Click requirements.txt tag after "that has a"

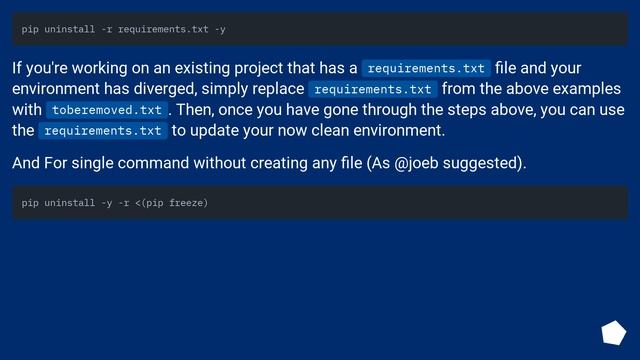point(426,69)
